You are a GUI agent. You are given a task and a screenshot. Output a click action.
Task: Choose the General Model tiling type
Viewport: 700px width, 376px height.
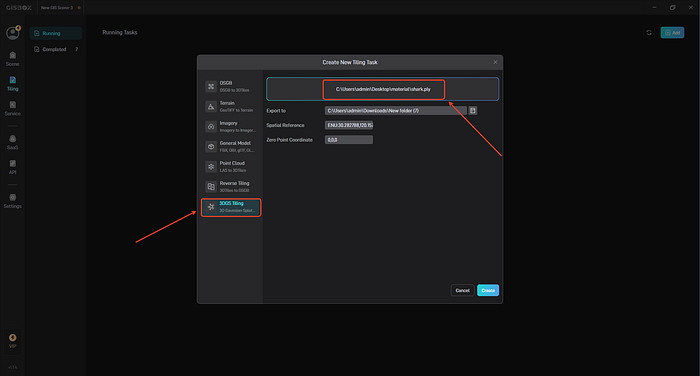coord(231,146)
